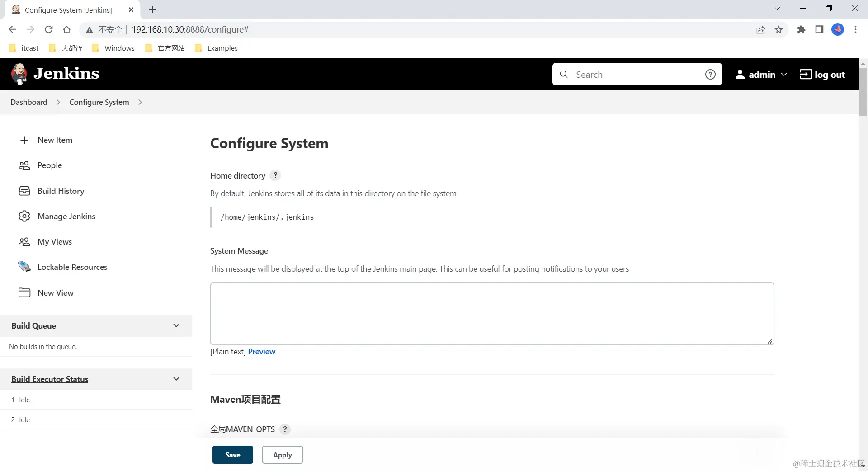Viewport: 868px width, 471px height.
Task: Open browser extensions puzzle icon
Action: coord(801,29)
